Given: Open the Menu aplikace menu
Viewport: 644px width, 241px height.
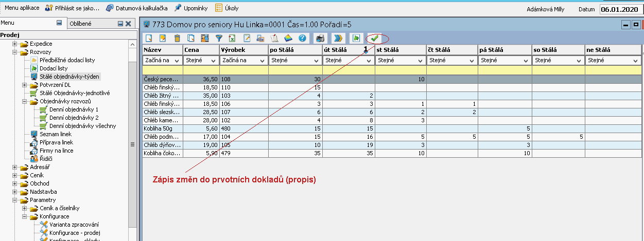Looking at the screenshot, I should coord(22,8).
